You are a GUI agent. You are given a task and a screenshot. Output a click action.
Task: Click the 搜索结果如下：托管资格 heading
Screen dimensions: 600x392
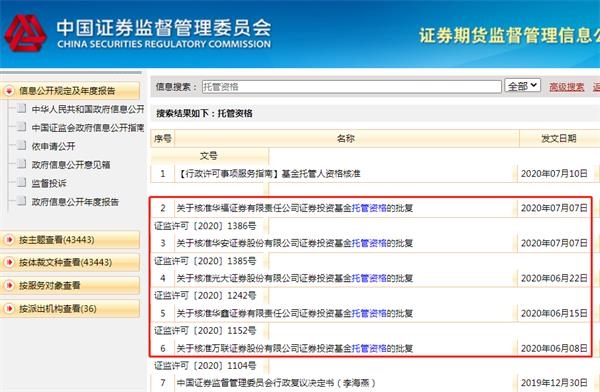pos(204,113)
